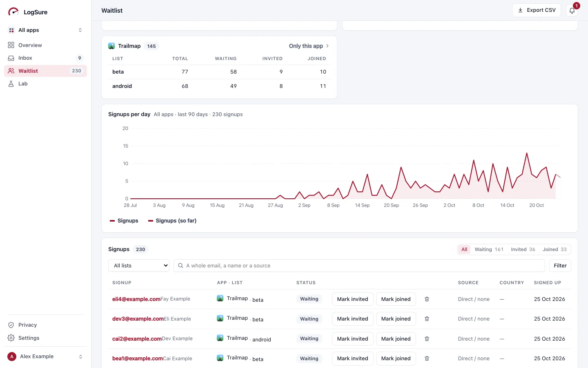
Task: Open the eli4@example.com signup link
Action: click(136, 299)
